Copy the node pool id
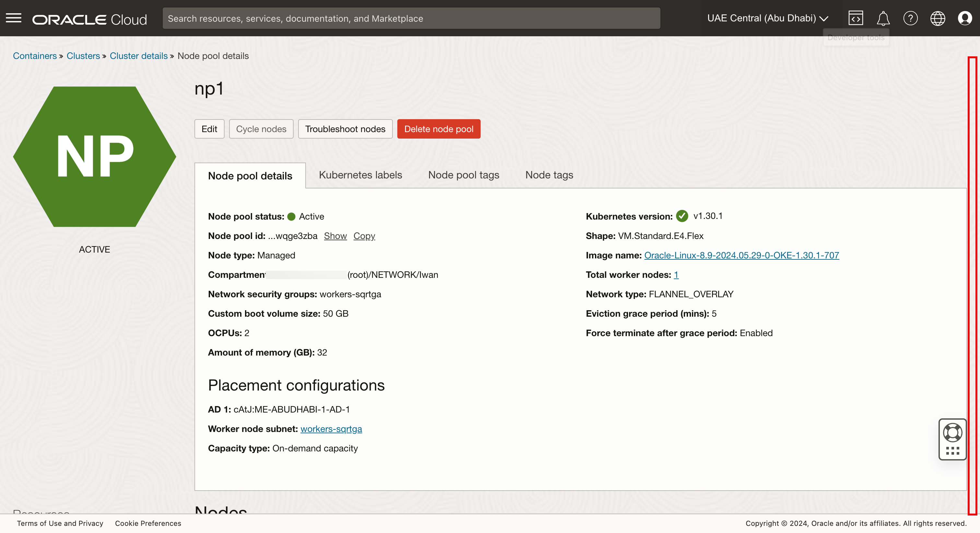980x533 pixels. [364, 236]
